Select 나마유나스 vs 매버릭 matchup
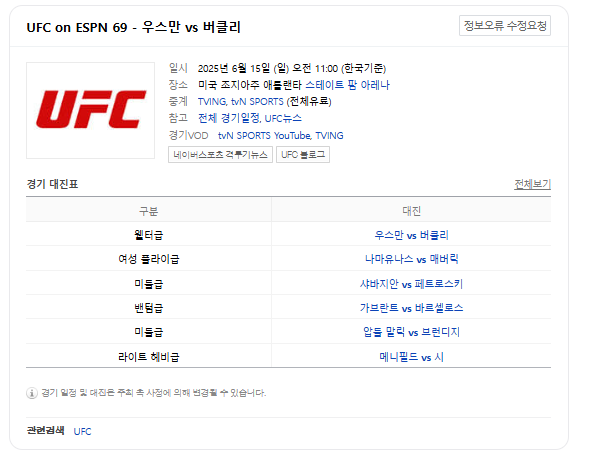 (x=411, y=259)
